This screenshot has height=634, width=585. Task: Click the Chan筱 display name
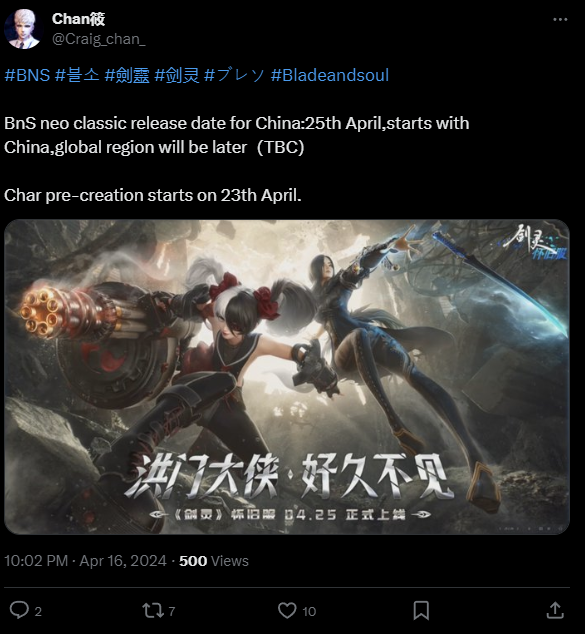(x=78, y=19)
